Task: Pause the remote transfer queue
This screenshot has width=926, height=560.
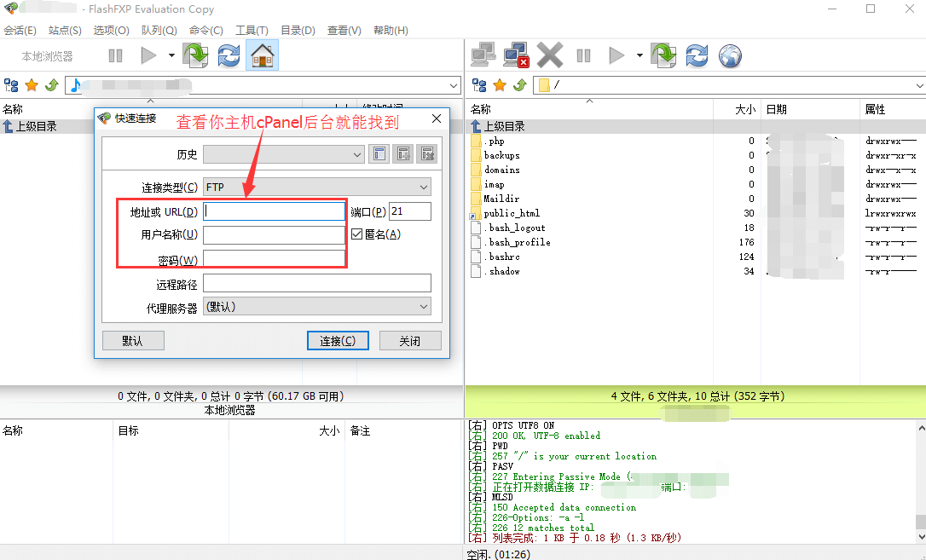Action: click(584, 55)
